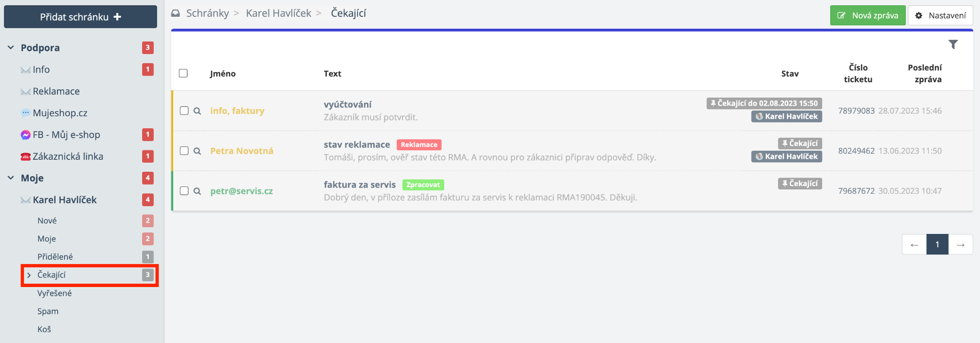Click magnifier icon beside petr@servis.cz
Image resolution: width=980 pixels, height=343 pixels.
[197, 191]
